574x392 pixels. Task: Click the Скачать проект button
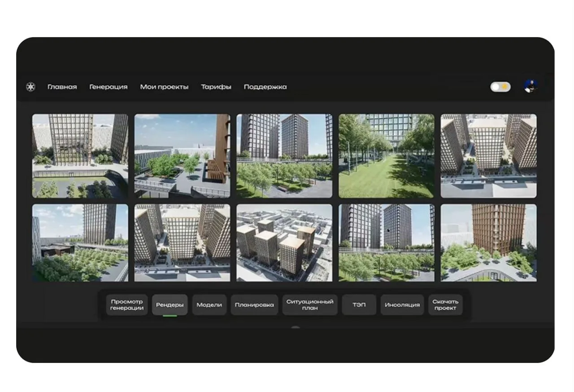coord(445,305)
